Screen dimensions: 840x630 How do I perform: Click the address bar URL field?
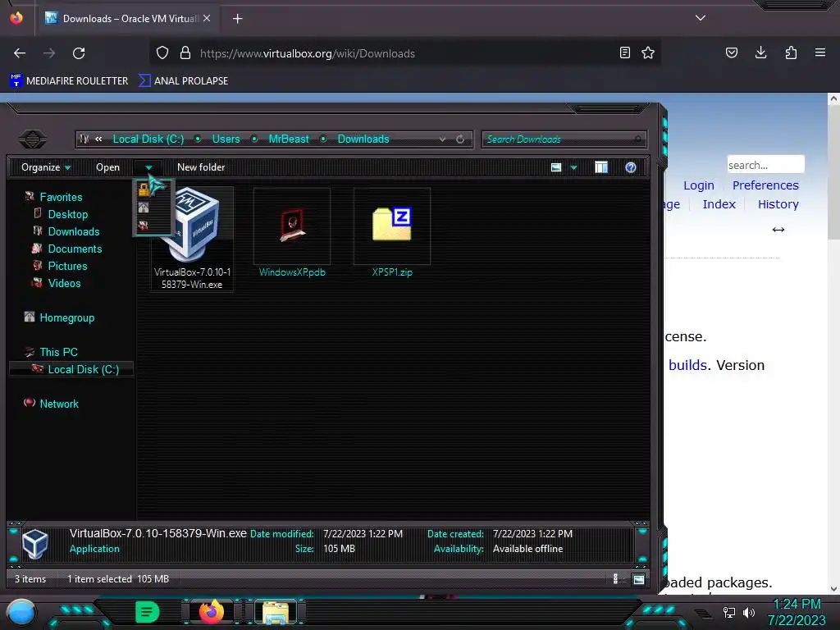pyautogui.click(x=407, y=53)
